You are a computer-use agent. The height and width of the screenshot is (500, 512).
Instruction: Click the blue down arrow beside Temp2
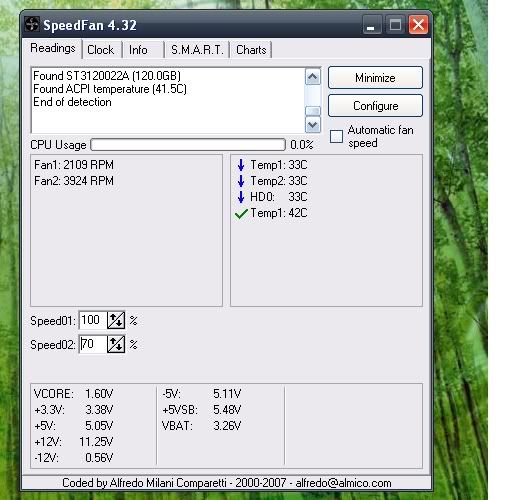(241, 181)
